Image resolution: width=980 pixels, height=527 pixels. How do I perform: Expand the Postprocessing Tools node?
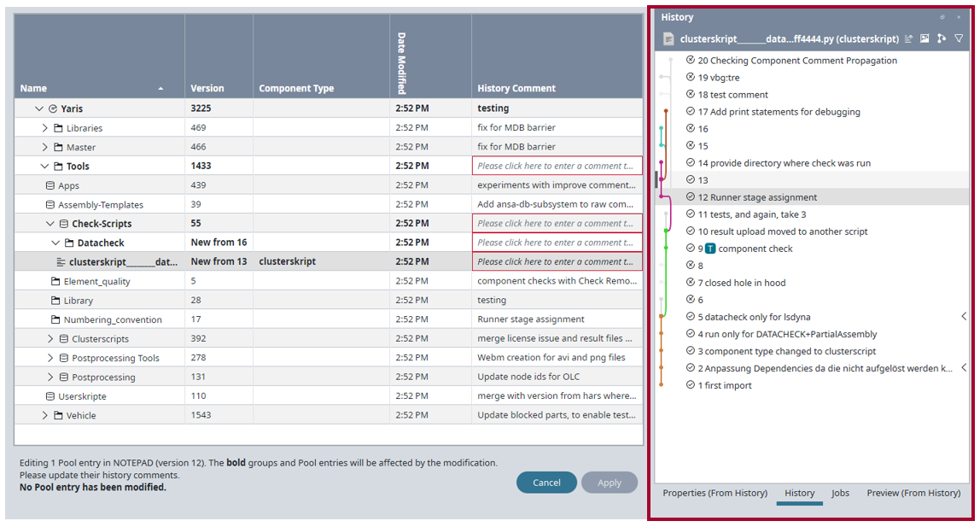pyautogui.click(x=50, y=358)
